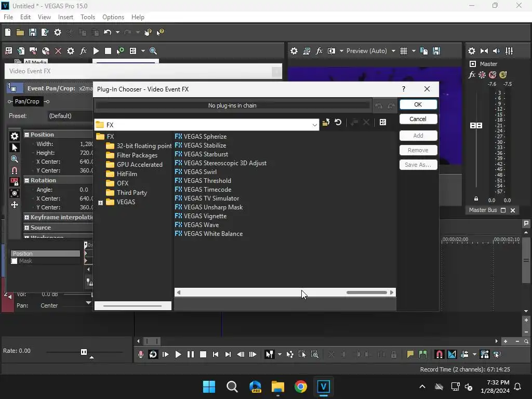The height and width of the screenshot is (399, 532).
Task: Click the Add button in Plug-In Chooser
Action: (418, 136)
